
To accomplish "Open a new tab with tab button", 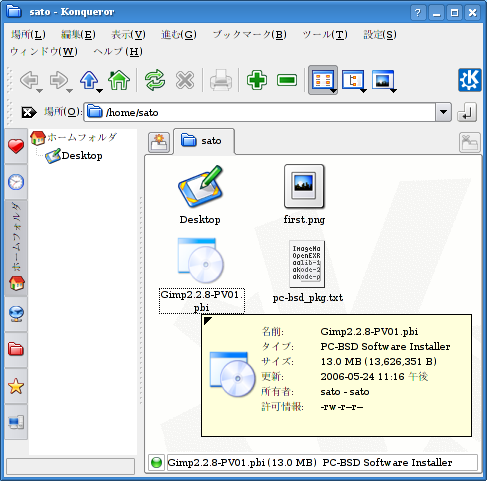I will [x=159, y=142].
